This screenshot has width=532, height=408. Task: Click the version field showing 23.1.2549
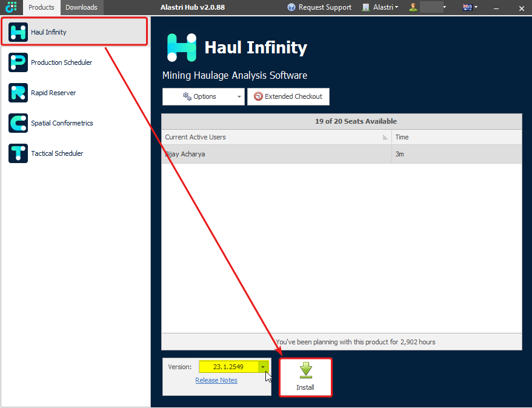point(228,367)
